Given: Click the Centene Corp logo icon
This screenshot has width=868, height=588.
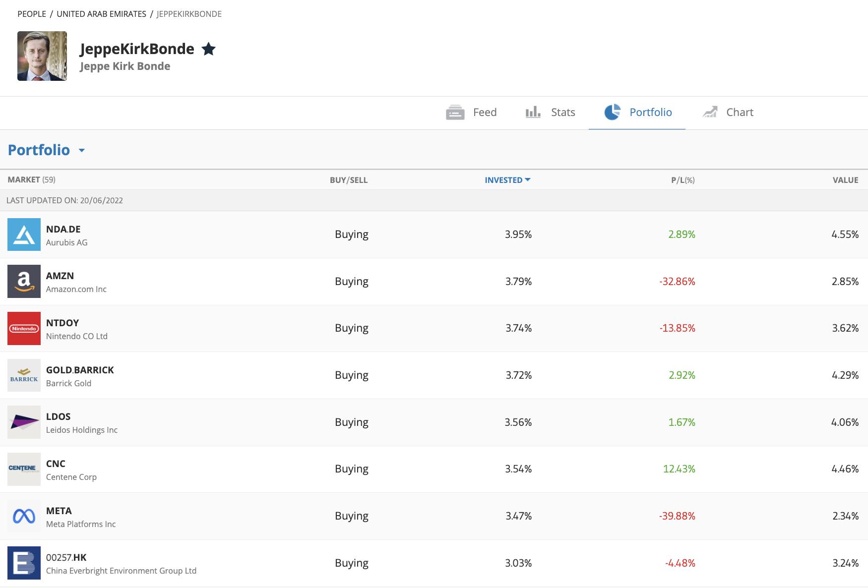Looking at the screenshot, I should pyautogui.click(x=24, y=469).
